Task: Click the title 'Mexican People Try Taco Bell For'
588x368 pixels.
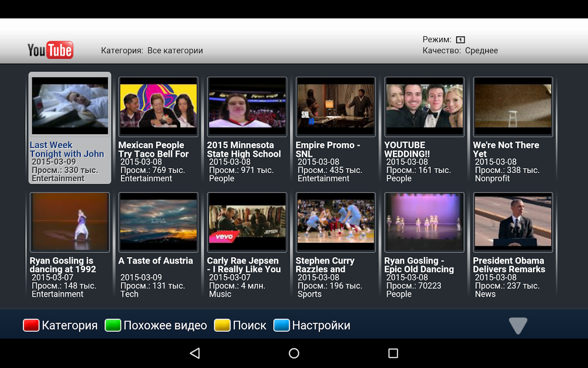Action: point(154,149)
